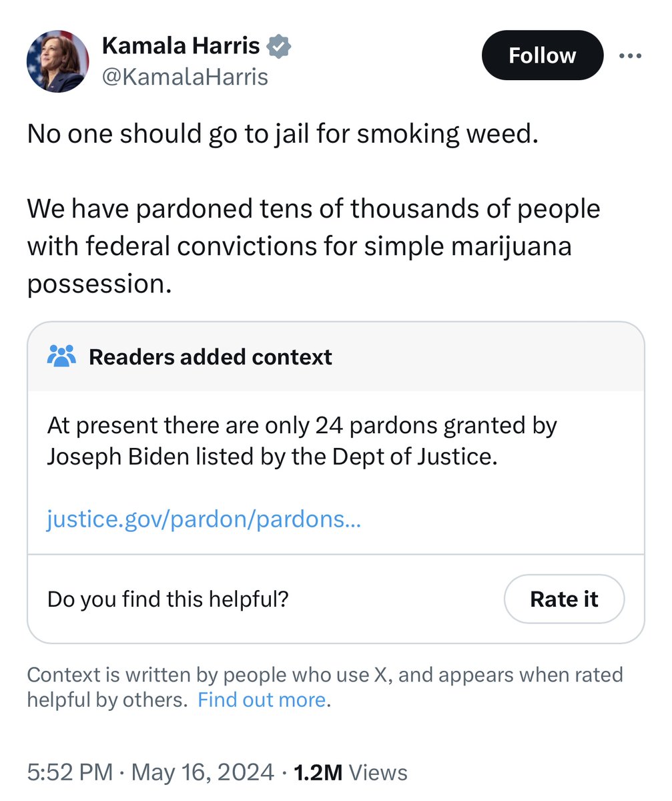Click the "Joseph Biden listed by the Dept" line
The height and width of the screenshot is (801, 672).
tap(272, 457)
